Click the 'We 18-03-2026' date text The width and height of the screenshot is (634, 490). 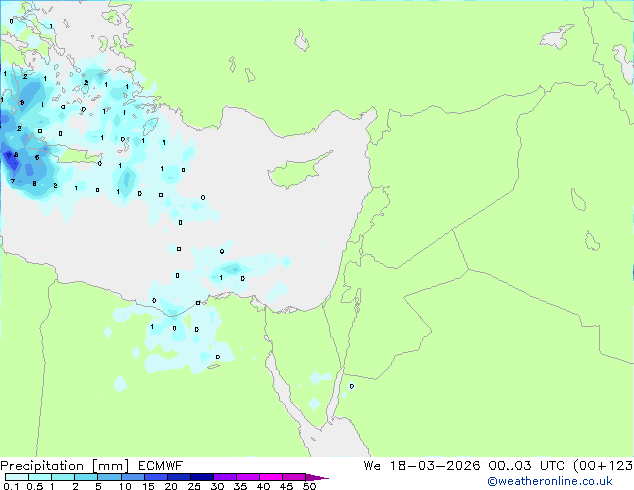[x=422, y=466]
